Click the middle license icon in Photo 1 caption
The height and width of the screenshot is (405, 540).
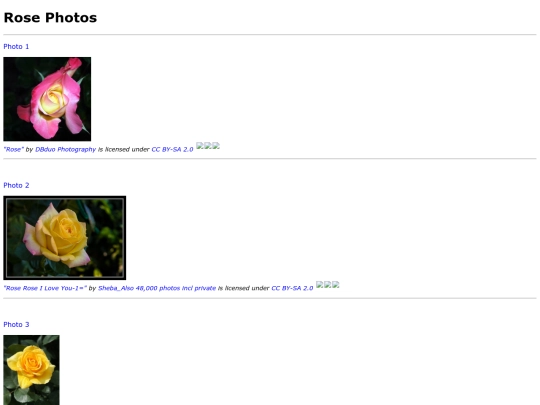208,146
